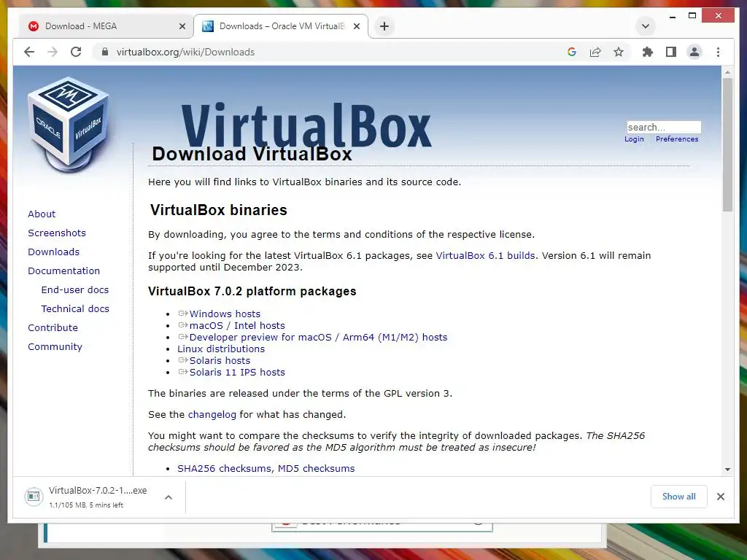747x560 pixels.
Task: Open the MD5 checksums link
Action: 317,469
